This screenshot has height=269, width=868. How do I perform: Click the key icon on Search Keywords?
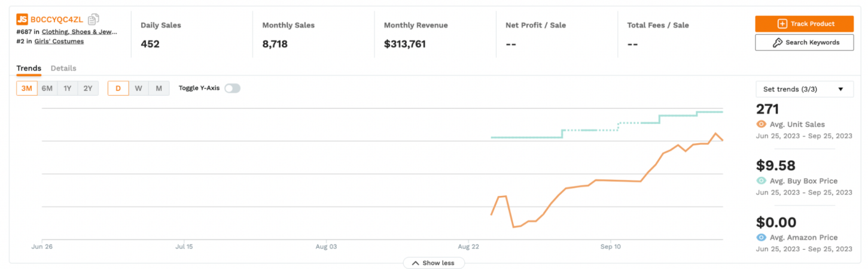click(778, 43)
